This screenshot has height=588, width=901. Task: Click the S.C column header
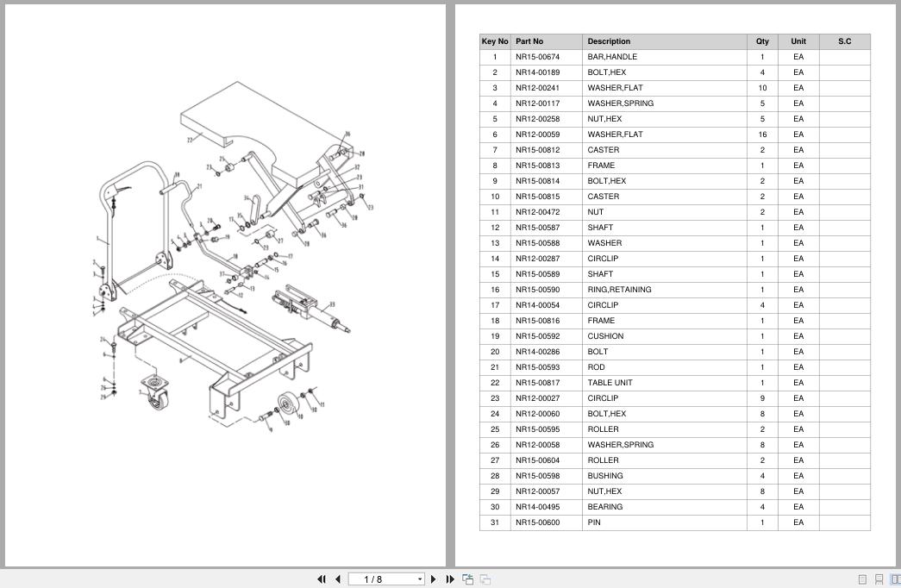click(845, 41)
